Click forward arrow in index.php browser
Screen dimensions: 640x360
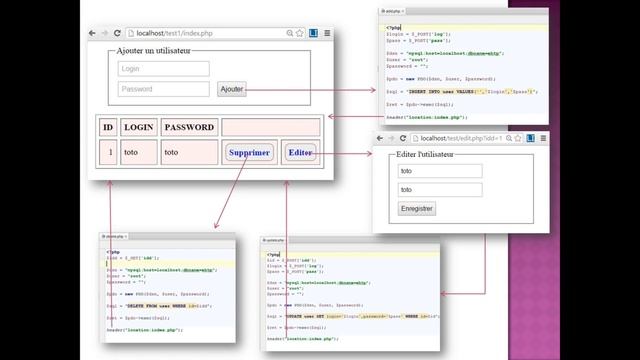tap(104, 33)
